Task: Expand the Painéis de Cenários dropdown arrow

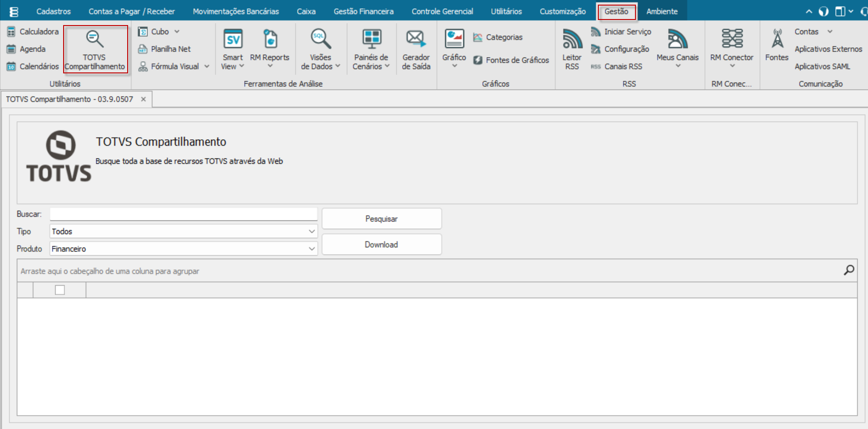Action: pyautogui.click(x=387, y=66)
